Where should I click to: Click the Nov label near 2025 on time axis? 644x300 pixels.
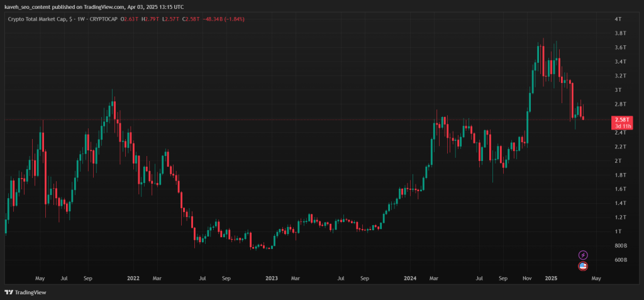pos(526,278)
